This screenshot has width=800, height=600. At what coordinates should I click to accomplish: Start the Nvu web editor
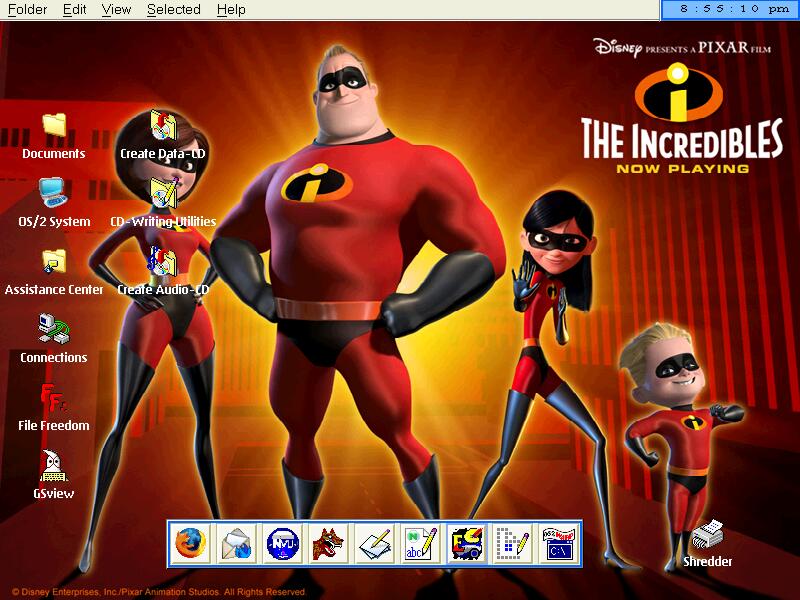282,544
